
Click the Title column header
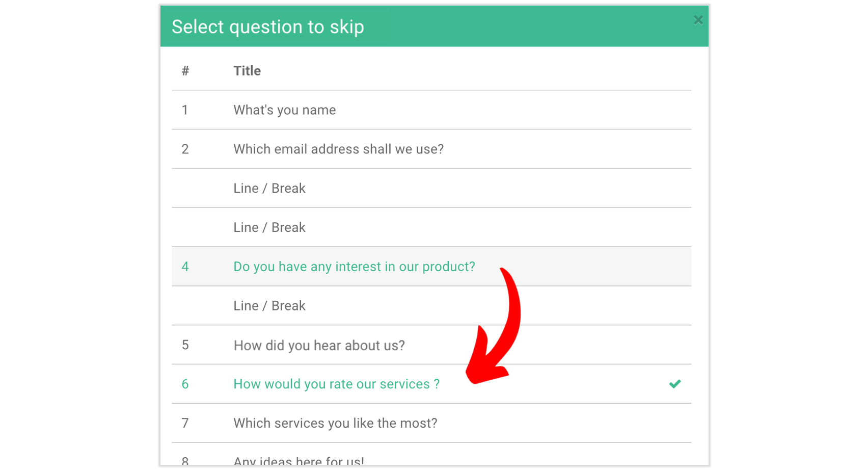[x=247, y=70]
